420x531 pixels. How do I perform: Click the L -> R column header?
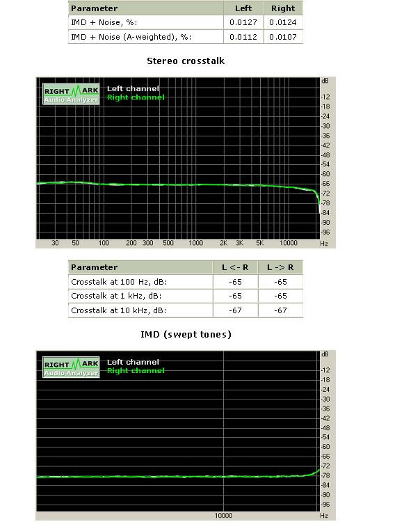[280, 267]
